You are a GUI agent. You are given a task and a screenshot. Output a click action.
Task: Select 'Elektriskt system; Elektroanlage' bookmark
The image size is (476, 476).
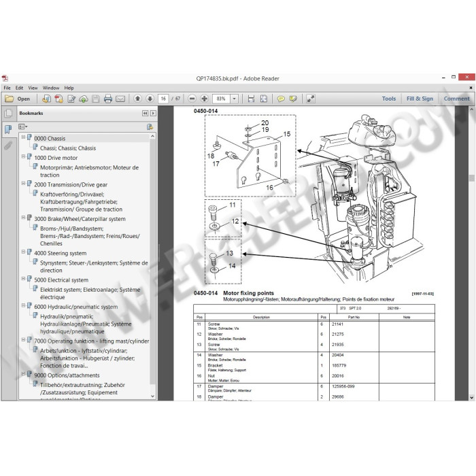click(90, 293)
